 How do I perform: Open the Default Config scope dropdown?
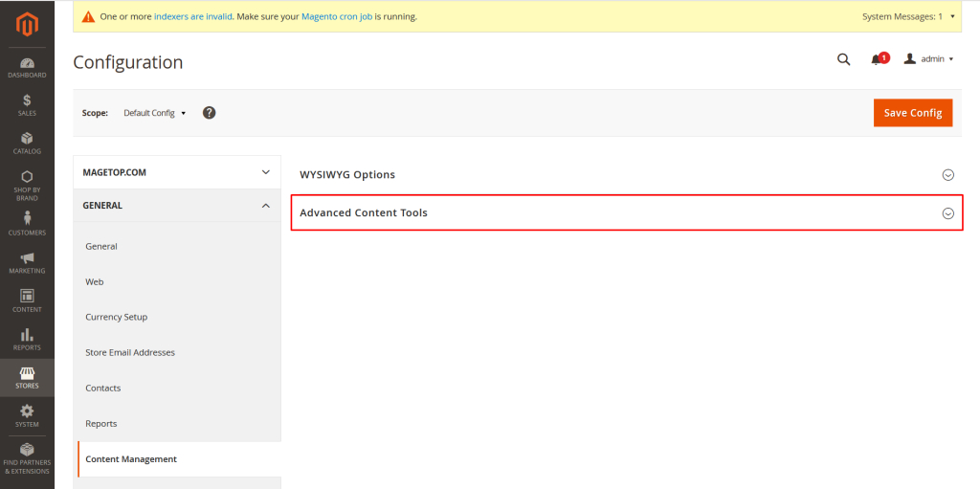154,113
